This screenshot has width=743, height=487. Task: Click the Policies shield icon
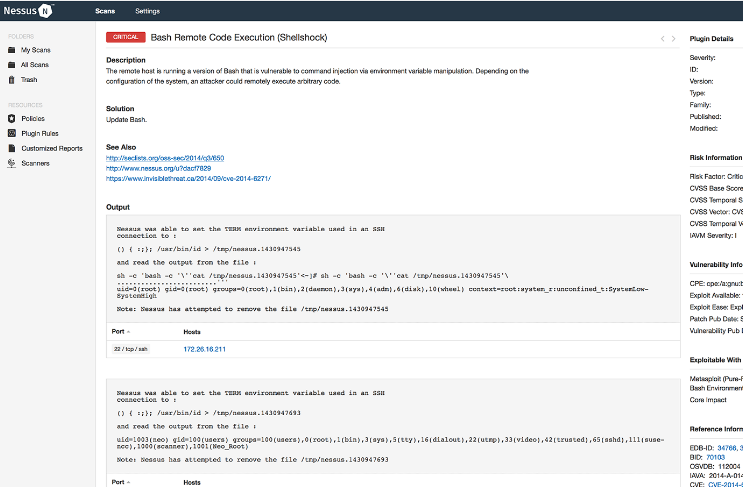click(x=12, y=118)
